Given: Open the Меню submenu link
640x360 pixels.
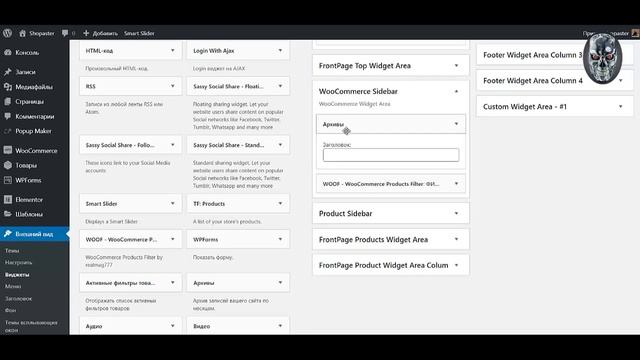Looking at the screenshot, I should click(13, 286).
